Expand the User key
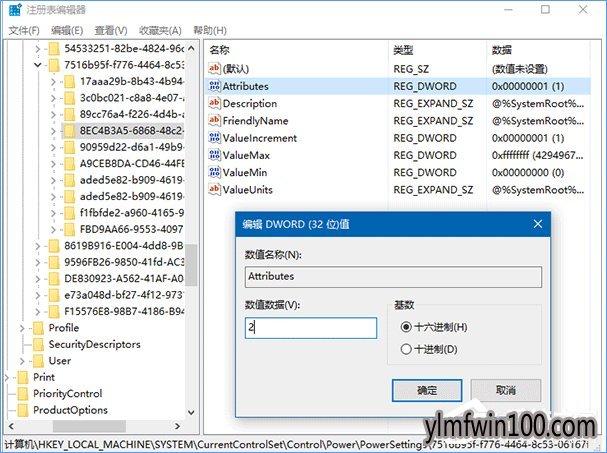The height and width of the screenshot is (453, 607). [22, 361]
